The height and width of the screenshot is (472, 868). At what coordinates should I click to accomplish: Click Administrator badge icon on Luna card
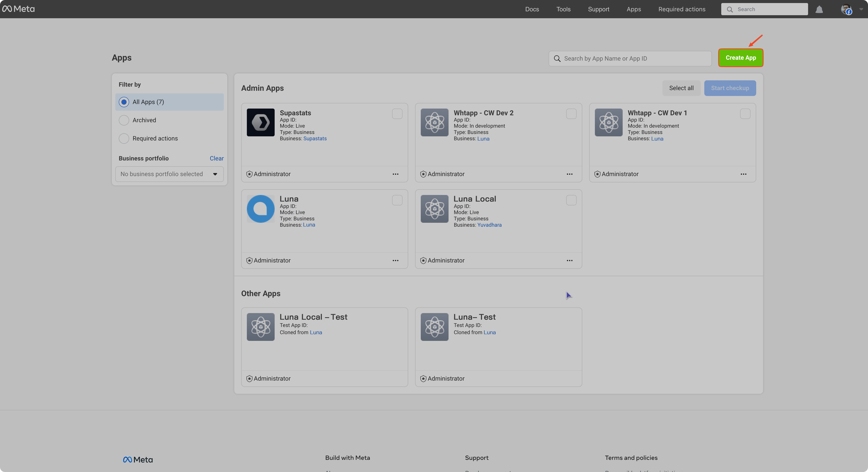pyautogui.click(x=249, y=261)
